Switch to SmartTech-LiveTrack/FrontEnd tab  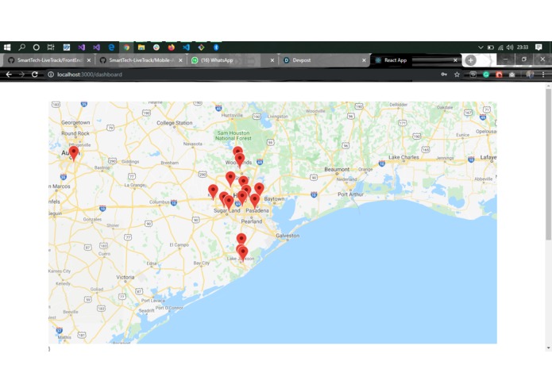(49, 60)
